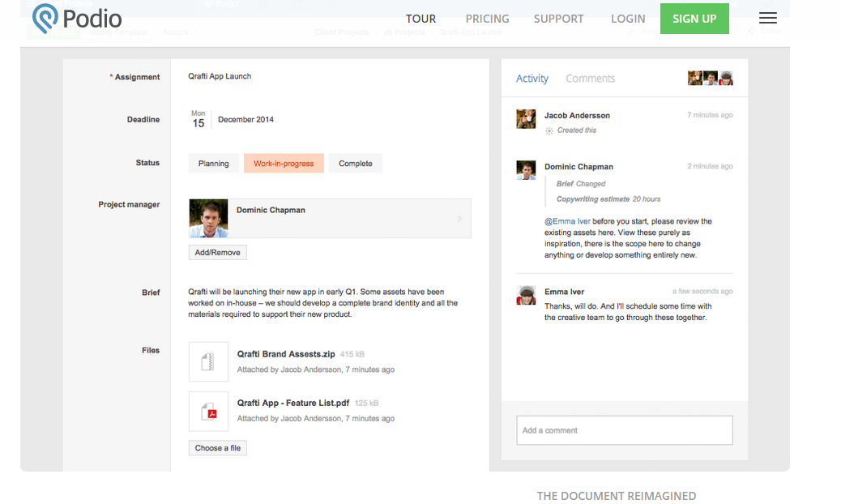
Task: Click the Feature List PDF file icon
Action: (208, 412)
